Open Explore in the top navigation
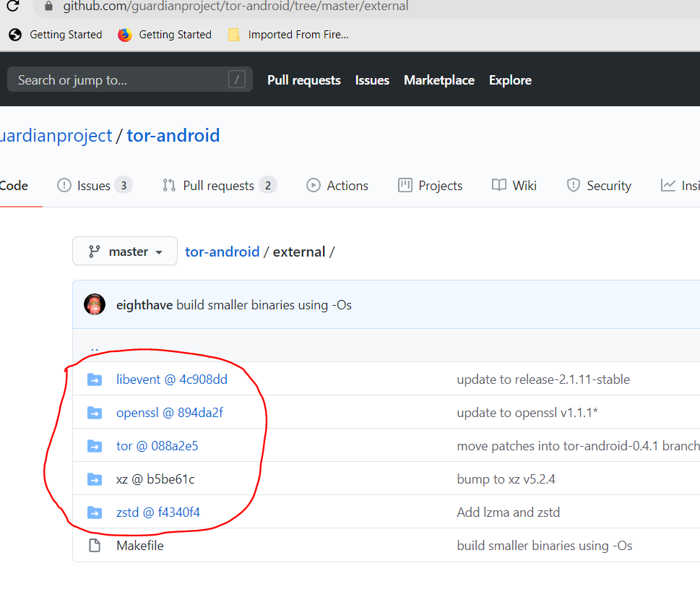 coord(510,80)
